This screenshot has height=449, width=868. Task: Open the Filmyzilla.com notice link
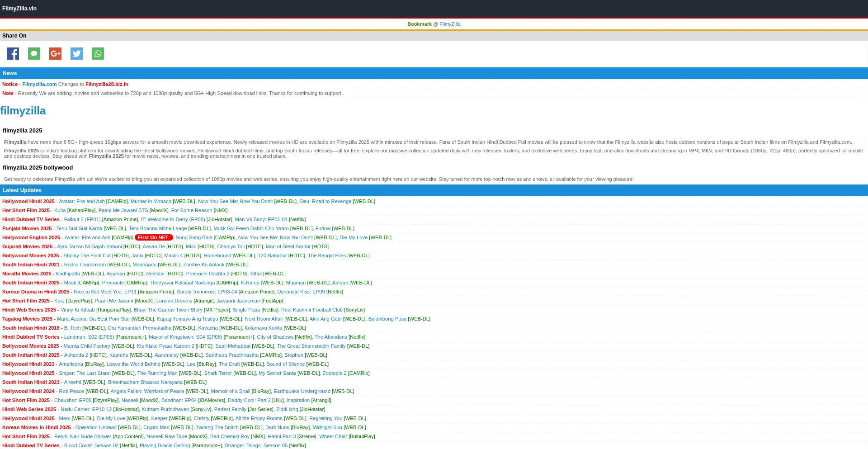tap(39, 85)
